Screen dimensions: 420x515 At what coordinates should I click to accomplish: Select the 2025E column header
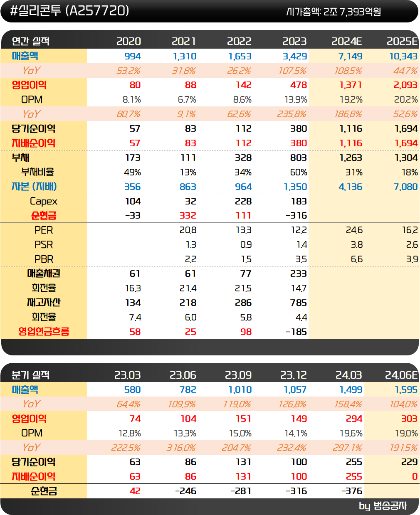(402, 41)
